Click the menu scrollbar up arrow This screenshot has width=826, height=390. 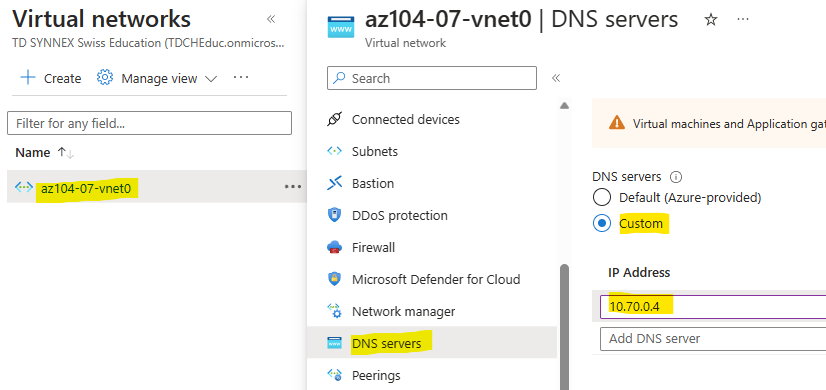coord(564,105)
